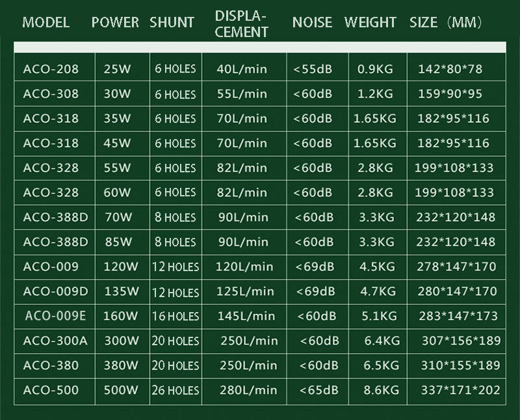The width and height of the screenshot is (520, 420).
Task: Click the DISPLACEMENT column header
Action: pyautogui.click(x=241, y=24)
